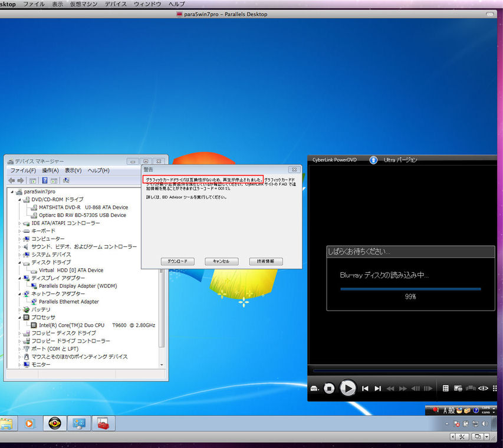Open Device Manager 表示(V) menu
This screenshot has width=503, height=448.
coord(73,170)
